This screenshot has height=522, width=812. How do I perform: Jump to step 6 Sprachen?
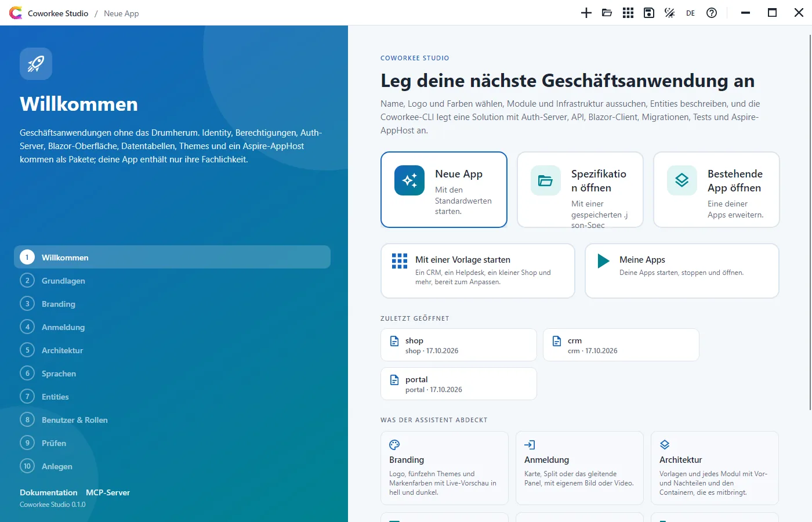[172, 373]
